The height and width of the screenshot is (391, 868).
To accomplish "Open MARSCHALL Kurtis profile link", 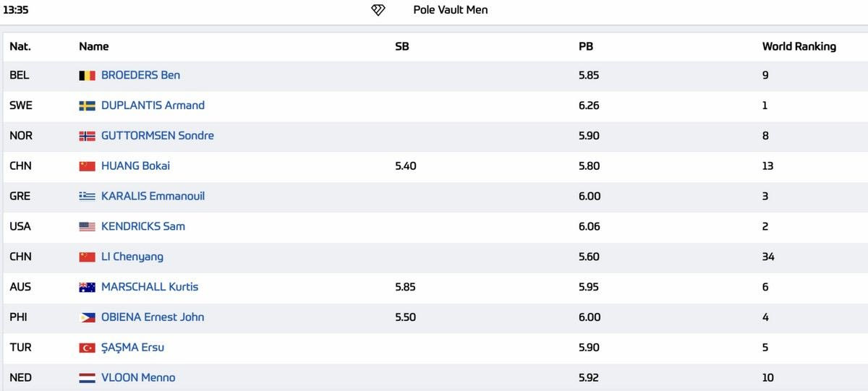I will click(149, 288).
